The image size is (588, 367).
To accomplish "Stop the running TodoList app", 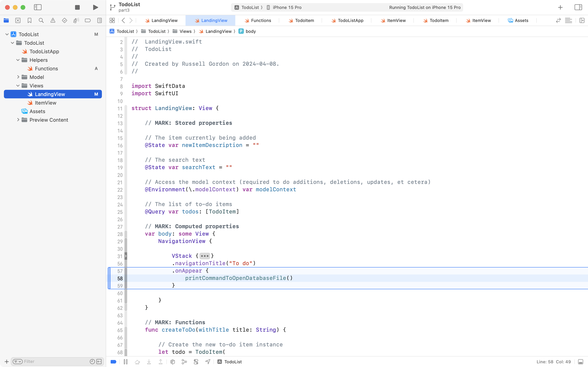I will pyautogui.click(x=77, y=7).
